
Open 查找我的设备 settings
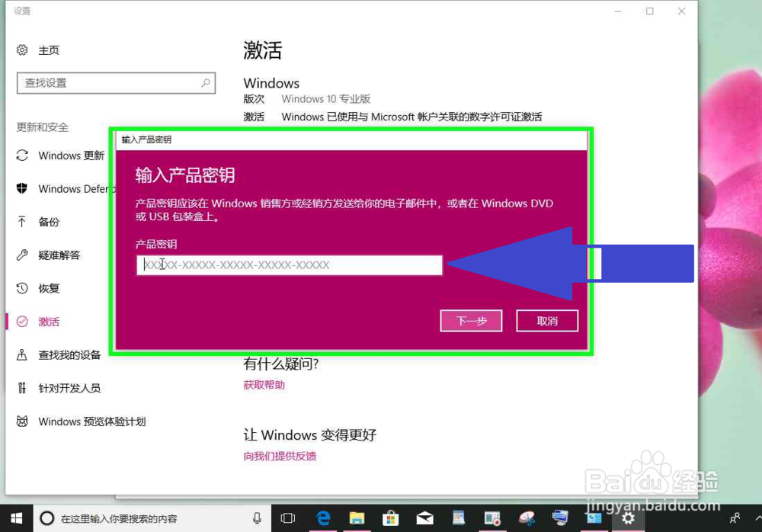pyautogui.click(x=61, y=354)
